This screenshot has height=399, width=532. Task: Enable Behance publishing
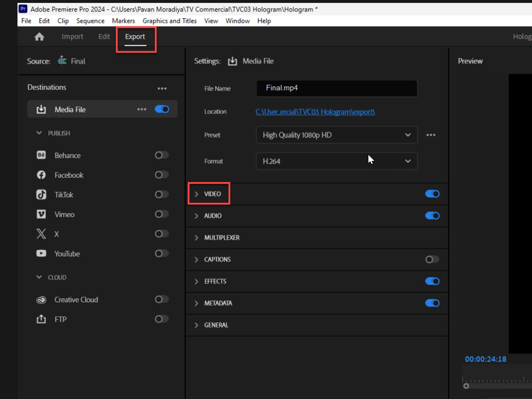pyautogui.click(x=162, y=155)
